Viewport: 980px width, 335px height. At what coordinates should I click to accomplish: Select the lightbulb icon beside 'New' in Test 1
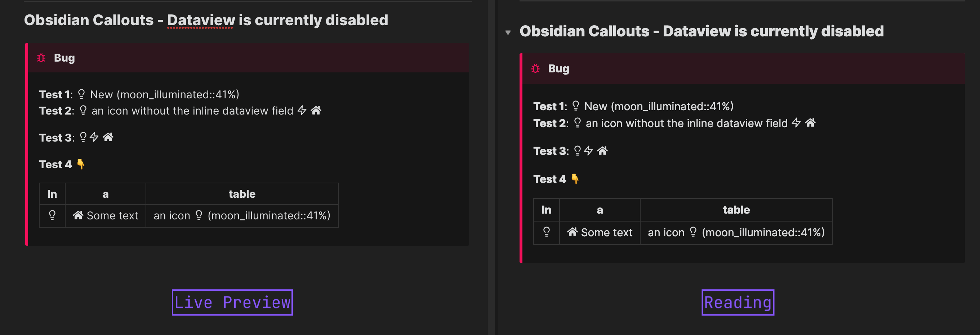82,94
